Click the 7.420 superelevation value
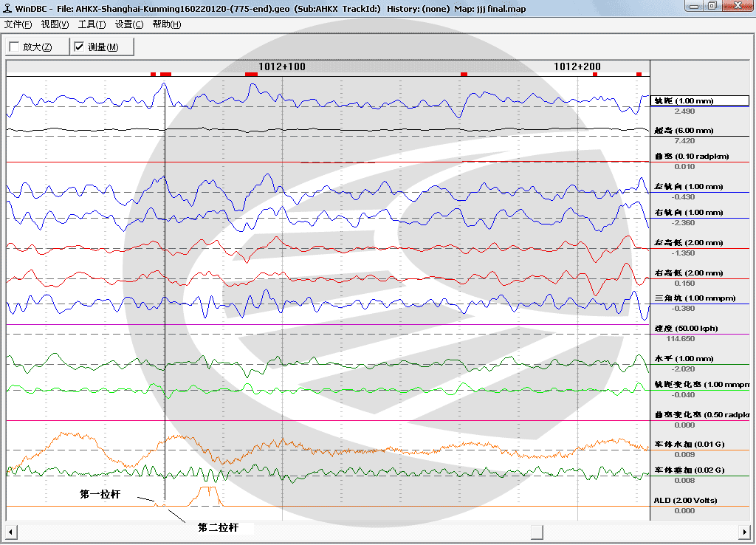This screenshot has width=756, height=545. coord(684,141)
